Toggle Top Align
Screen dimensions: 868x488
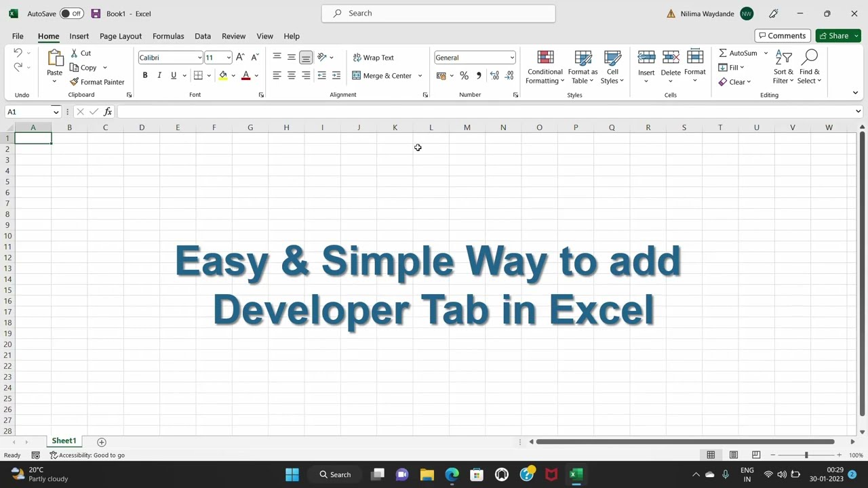277,57
